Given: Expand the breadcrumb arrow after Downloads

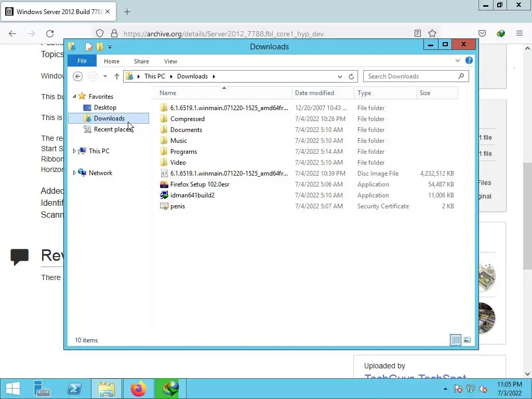Looking at the screenshot, I should point(214,76).
